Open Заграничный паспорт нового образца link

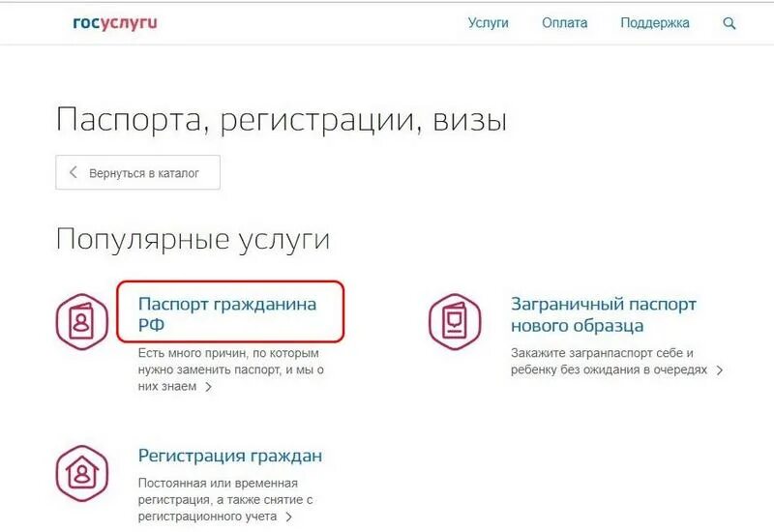pos(604,315)
